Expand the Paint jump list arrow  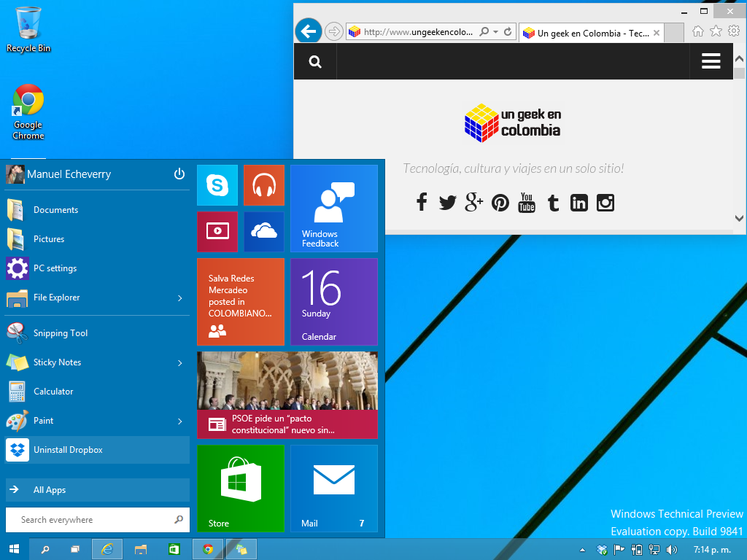coord(180,421)
